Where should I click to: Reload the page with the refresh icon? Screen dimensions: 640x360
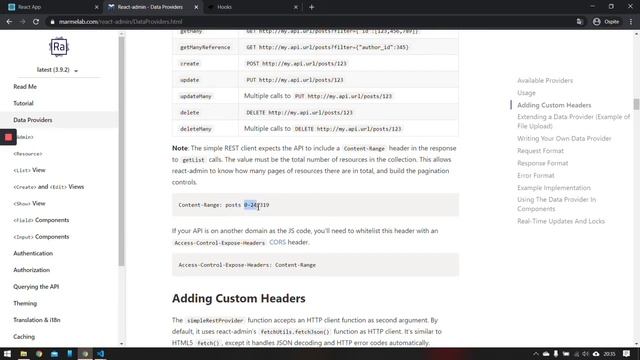pos(36,22)
